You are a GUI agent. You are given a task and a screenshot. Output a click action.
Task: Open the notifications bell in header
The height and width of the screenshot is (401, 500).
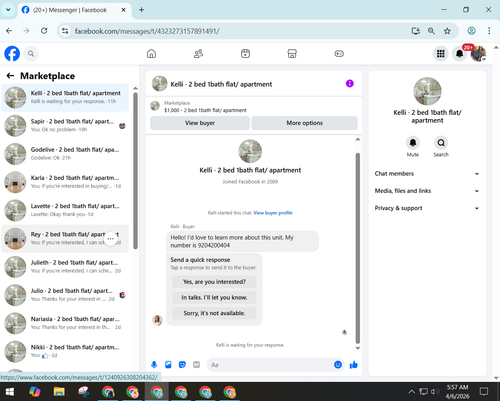[459, 53]
